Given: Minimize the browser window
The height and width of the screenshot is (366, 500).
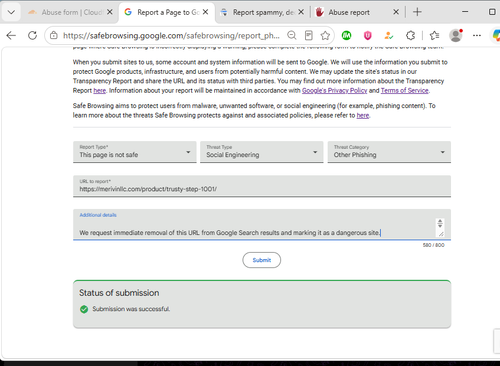Looking at the screenshot, I should tap(465, 12).
